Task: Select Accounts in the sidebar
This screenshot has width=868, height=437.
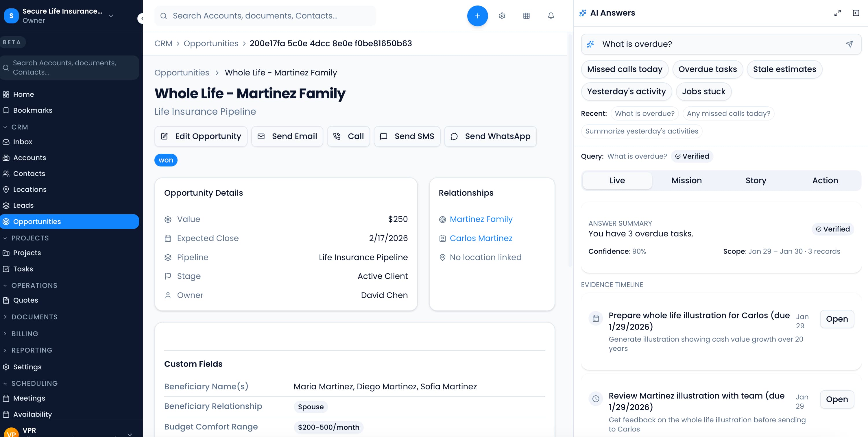Action: (29, 157)
